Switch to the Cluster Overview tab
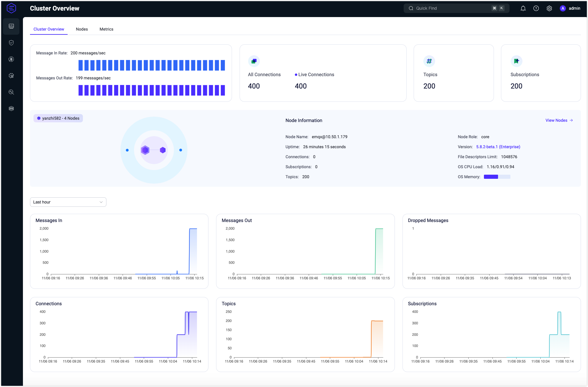The height and width of the screenshot is (387, 588). (49, 29)
